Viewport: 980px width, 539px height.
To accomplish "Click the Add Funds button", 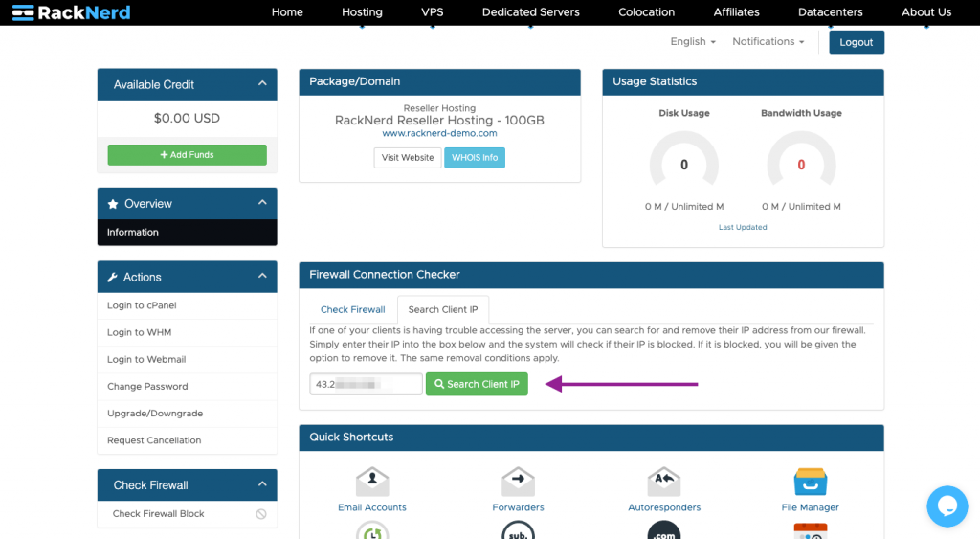I will tap(187, 155).
